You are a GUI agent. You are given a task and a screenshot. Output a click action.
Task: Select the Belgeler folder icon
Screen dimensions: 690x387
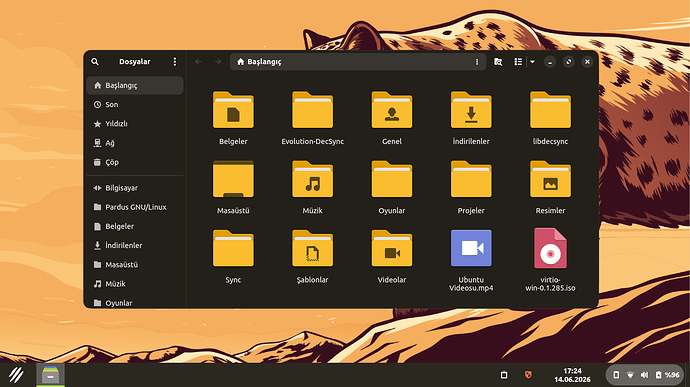(233, 110)
